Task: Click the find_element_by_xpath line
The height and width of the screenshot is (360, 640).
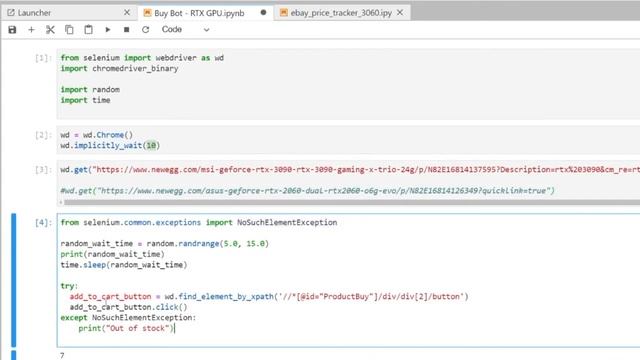Action: [x=269, y=297]
